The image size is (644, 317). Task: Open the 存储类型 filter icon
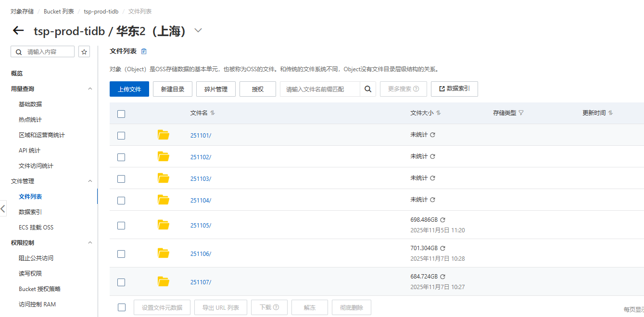[521, 113]
